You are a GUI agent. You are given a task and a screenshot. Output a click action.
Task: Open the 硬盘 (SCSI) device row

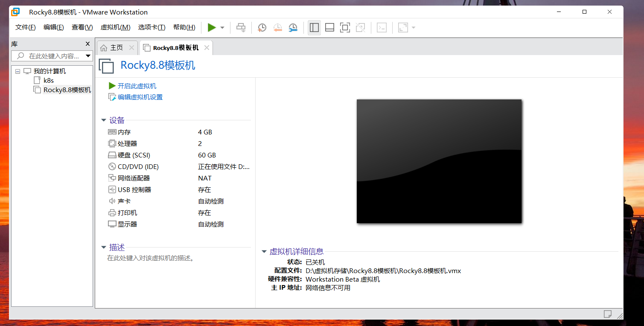point(179,155)
